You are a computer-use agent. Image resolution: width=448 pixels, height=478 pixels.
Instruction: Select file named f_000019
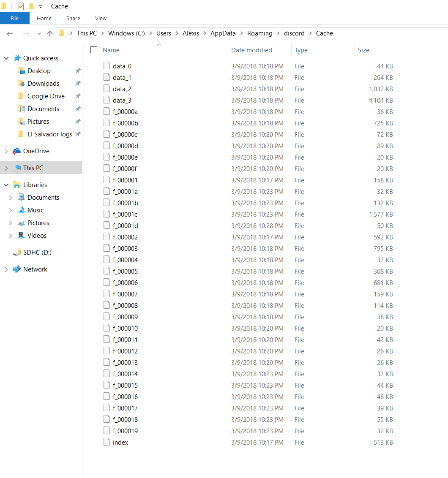pos(125,431)
